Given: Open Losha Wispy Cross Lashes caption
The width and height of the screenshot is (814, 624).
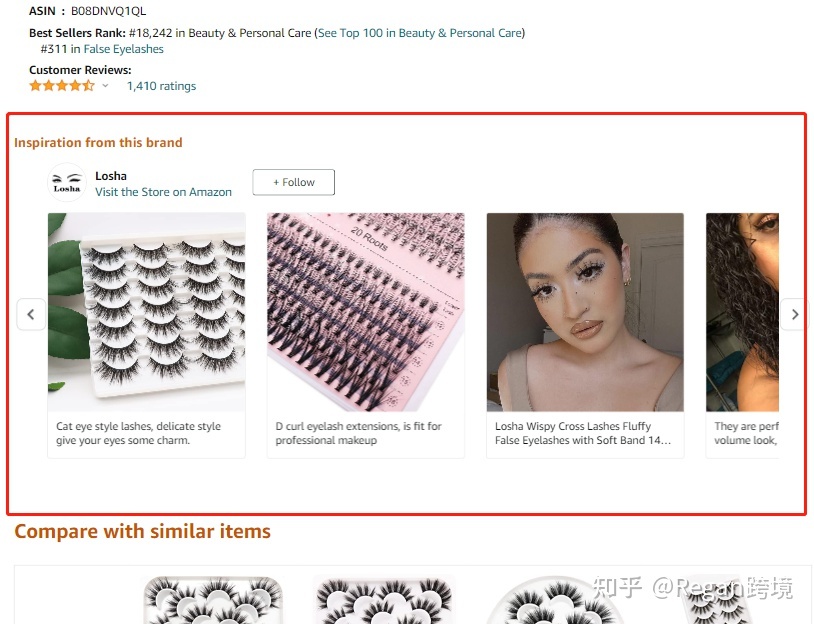Looking at the screenshot, I should pyautogui.click(x=582, y=433).
